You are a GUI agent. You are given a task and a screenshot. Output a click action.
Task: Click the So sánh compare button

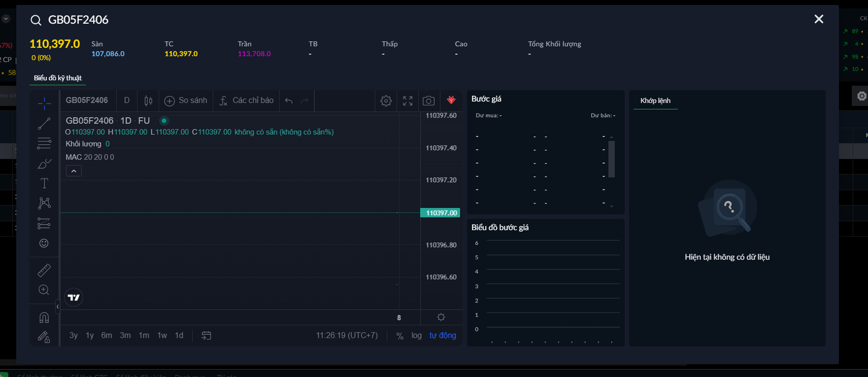(x=186, y=101)
